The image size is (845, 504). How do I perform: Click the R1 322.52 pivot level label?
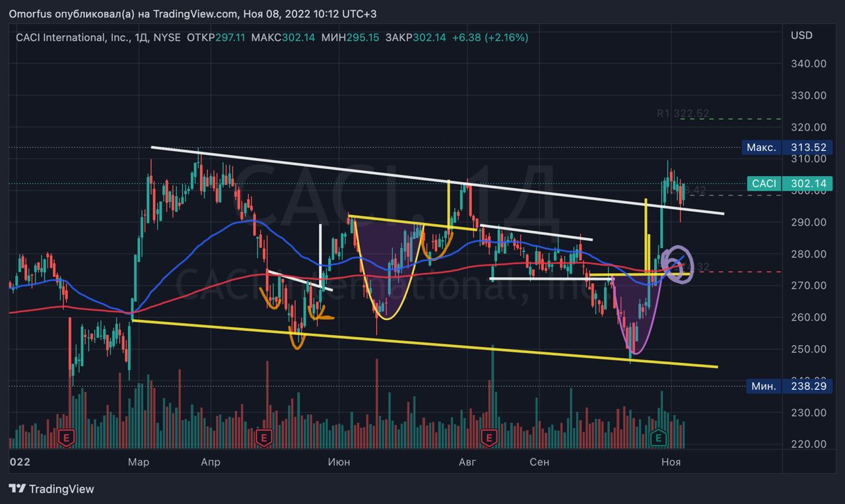[683, 113]
